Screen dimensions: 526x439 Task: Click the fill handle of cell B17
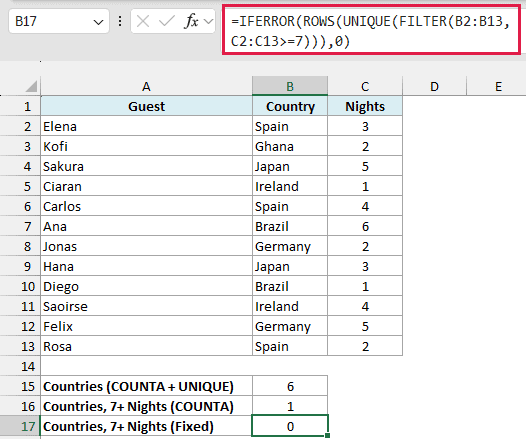tap(327, 435)
